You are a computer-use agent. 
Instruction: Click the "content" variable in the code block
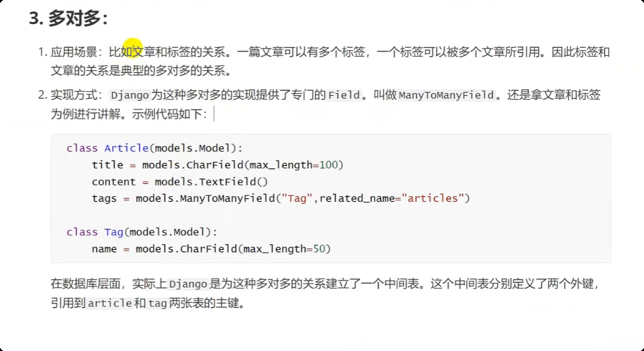point(111,182)
